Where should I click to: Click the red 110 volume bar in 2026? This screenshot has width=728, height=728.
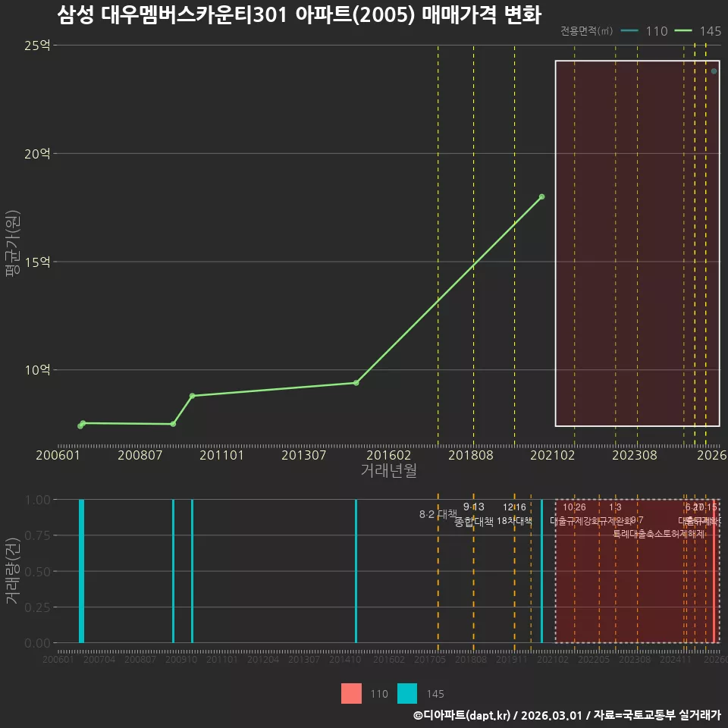(714, 571)
